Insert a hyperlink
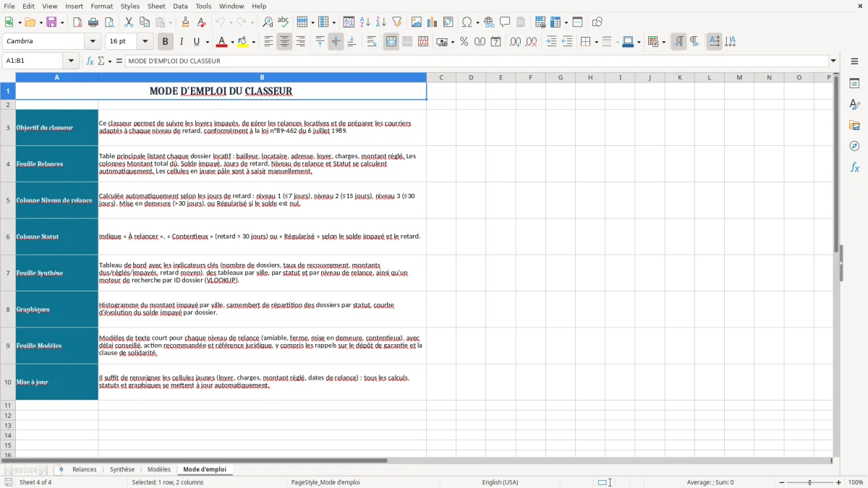Image resolution: width=868 pixels, height=488 pixels. pyautogui.click(x=489, y=22)
